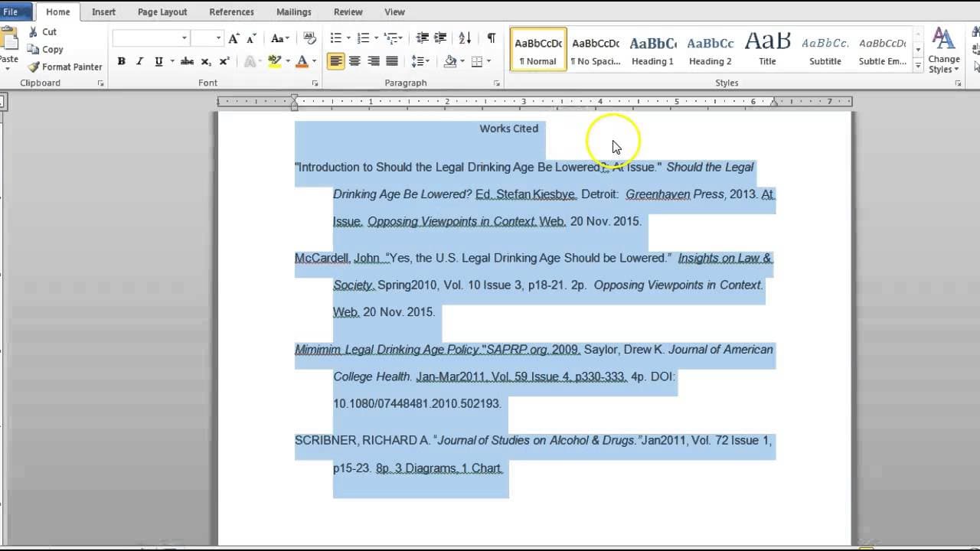Click the Clear Formatting icon
Image resolution: width=980 pixels, height=551 pixels.
coord(309,38)
